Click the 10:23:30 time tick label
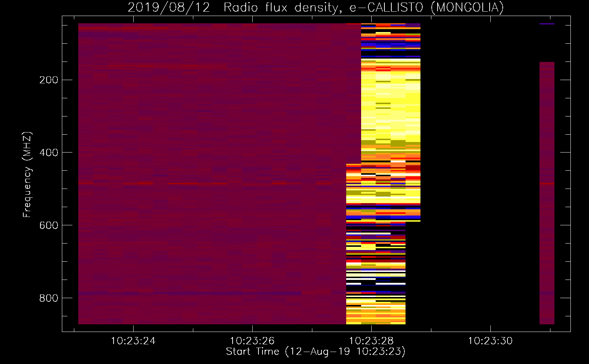The image size is (589, 364). (x=490, y=341)
